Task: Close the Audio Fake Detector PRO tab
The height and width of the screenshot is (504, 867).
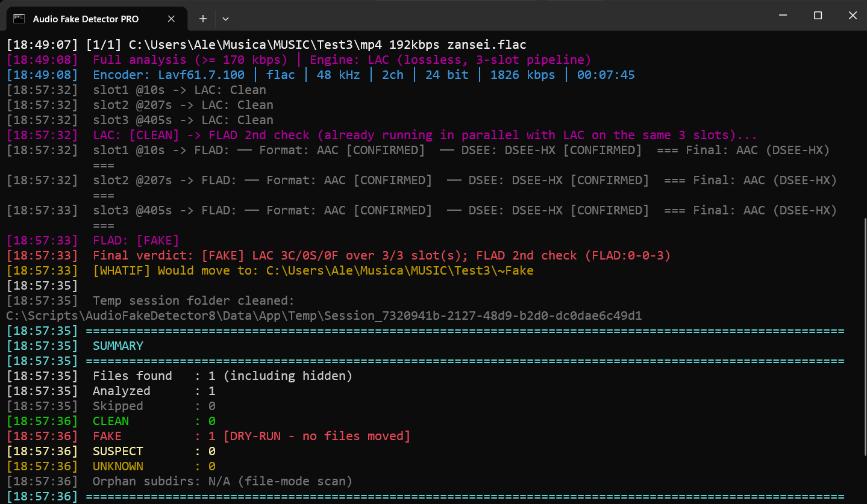Action: 171,19
